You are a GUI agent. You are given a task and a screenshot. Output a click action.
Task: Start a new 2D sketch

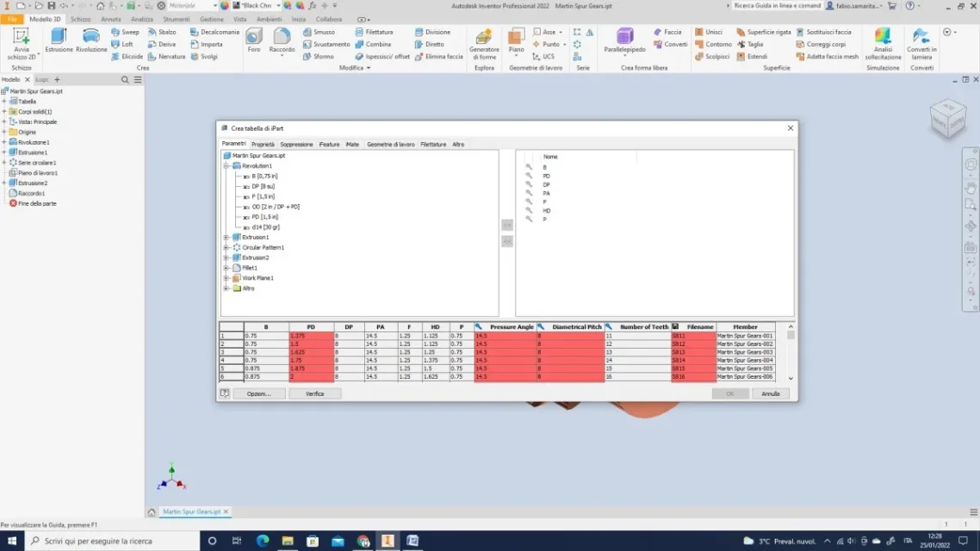pos(22,44)
